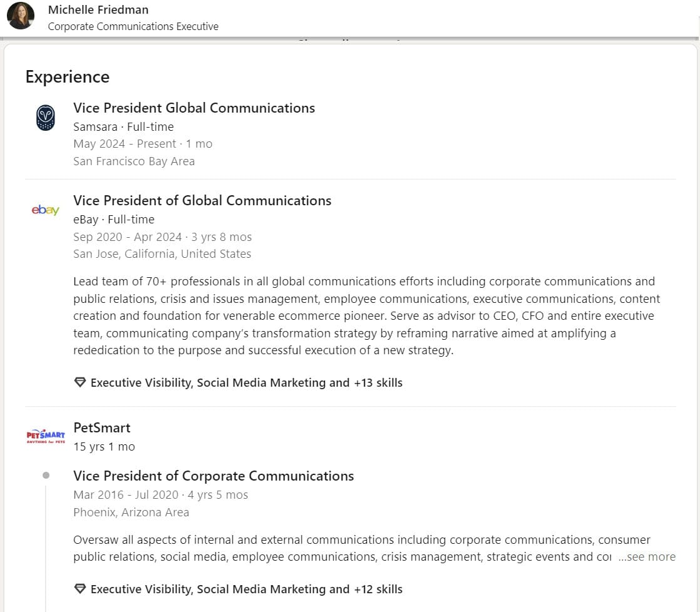Screen dimensions: 700x612
Task: Click the timeline bullet beside PetSmart VP role
Action: click(46, 476)
